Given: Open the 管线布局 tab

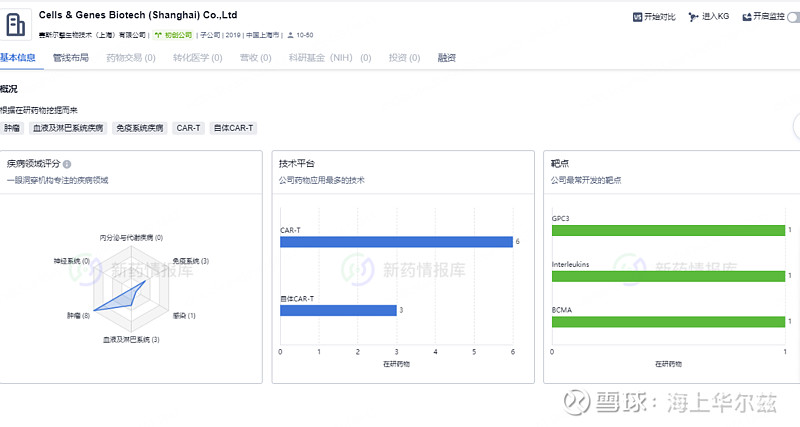Looking at the screenshot, I should click(x=71, y=58).
